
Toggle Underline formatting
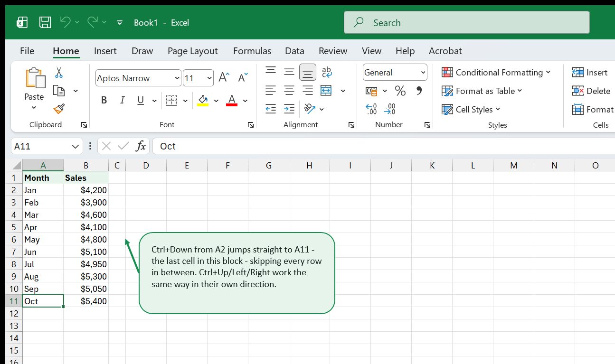(x=141, y=100)
